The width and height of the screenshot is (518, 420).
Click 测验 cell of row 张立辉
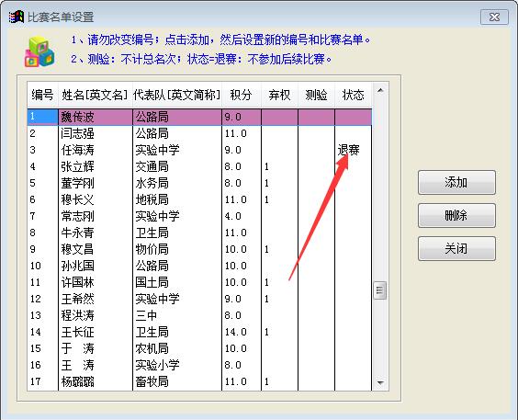pos(316,166)
